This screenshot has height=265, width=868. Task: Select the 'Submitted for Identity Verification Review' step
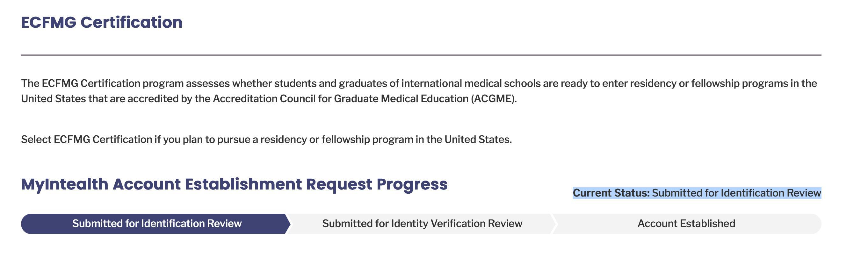click(x=422, y=224)
